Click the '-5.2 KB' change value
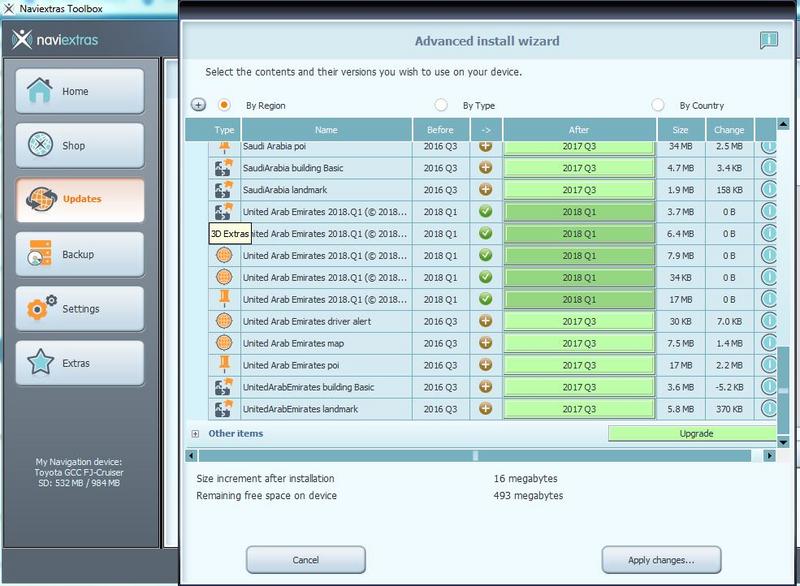 pyautogui.click(x=729, y=387)
